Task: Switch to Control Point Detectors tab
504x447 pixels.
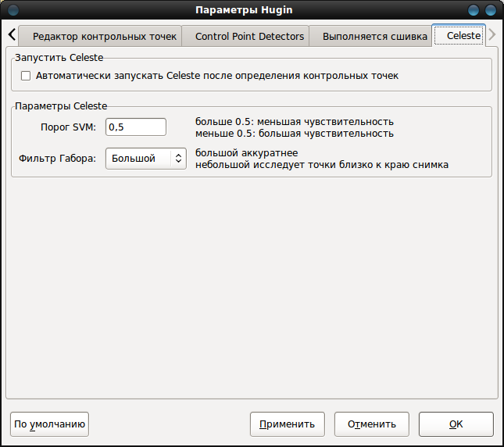Action: (245, 36)
